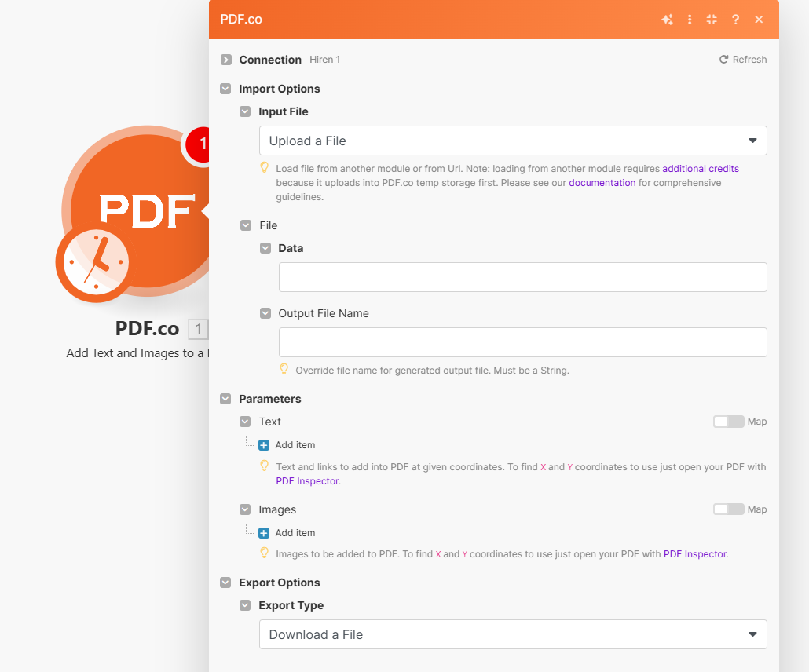Image resolution: width=809 pixels, height=672 pixels.
Task: Open the three-dot options menu in header
Action: (x=690, y=20)
